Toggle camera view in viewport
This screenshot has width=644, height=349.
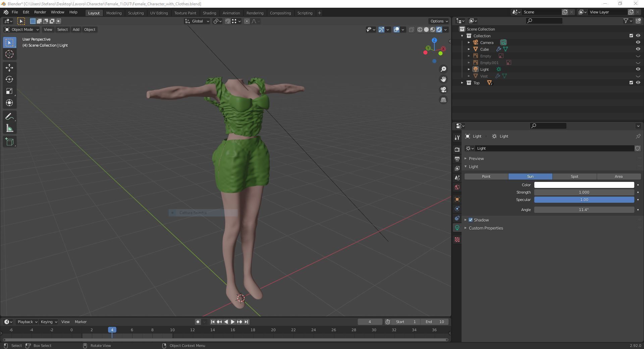[443, 90]
